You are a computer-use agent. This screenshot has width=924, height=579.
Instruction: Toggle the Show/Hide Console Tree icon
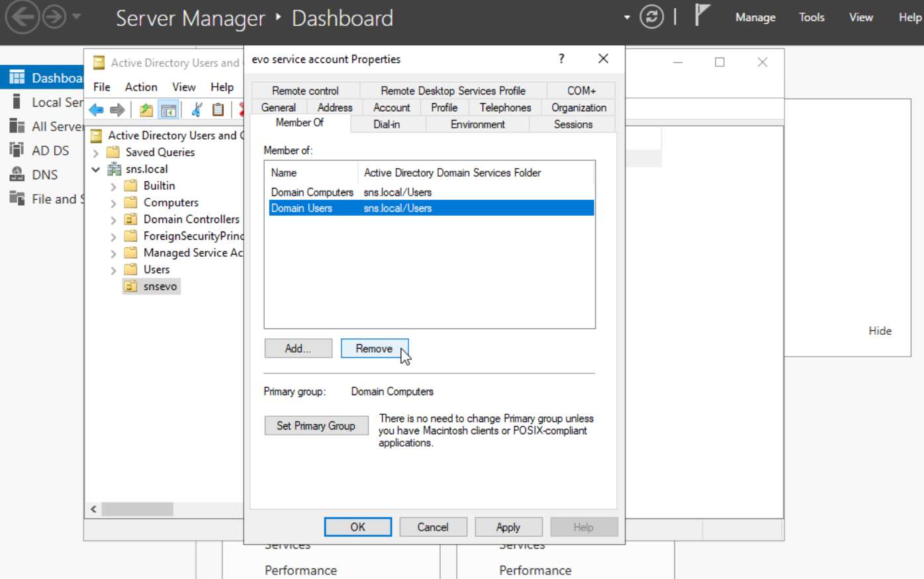tap(169, 110)
